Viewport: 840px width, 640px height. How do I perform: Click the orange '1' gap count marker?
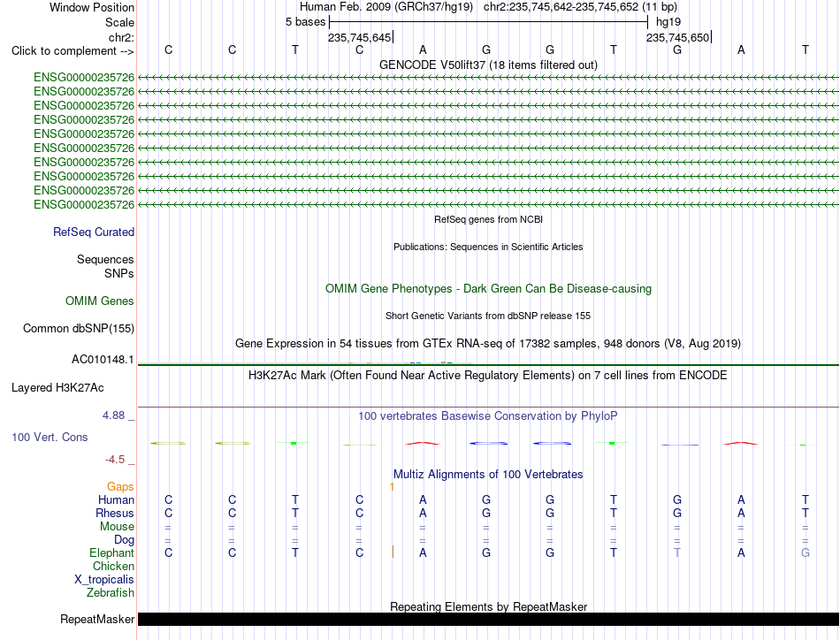click(x=392, y=486)
